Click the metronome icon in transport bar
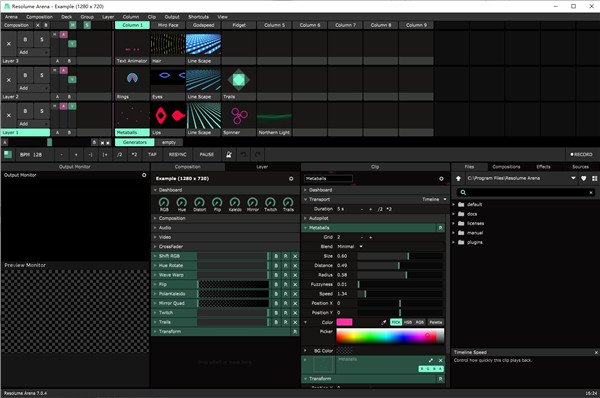 229,155
